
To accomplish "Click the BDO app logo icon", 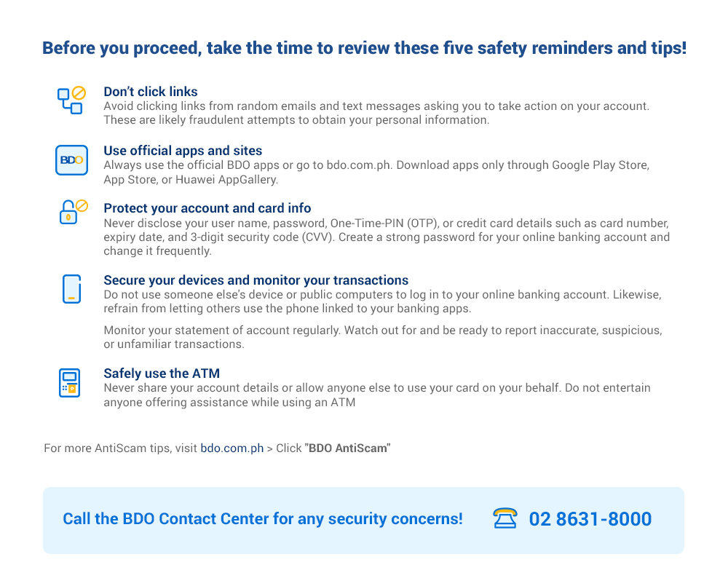I will coord(71,159).
